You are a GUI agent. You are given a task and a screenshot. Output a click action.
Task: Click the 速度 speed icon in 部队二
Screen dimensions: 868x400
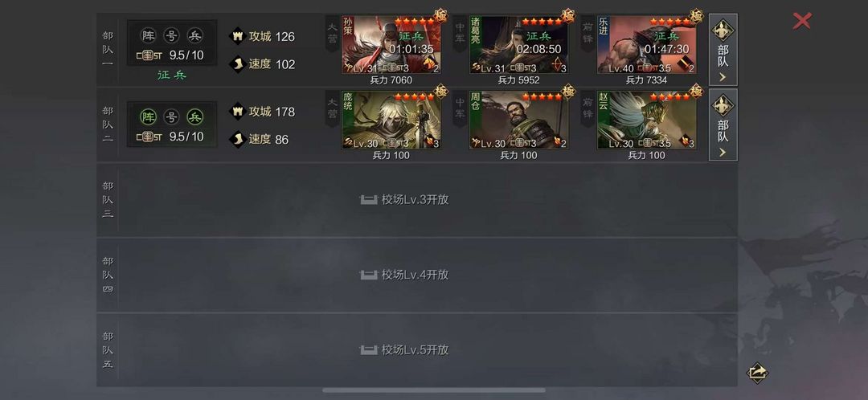[237, 139]
